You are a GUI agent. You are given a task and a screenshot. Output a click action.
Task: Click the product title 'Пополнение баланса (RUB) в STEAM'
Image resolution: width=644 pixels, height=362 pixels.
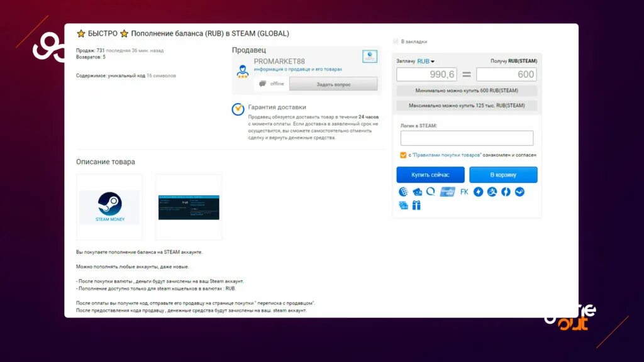(x=210, y=34)
